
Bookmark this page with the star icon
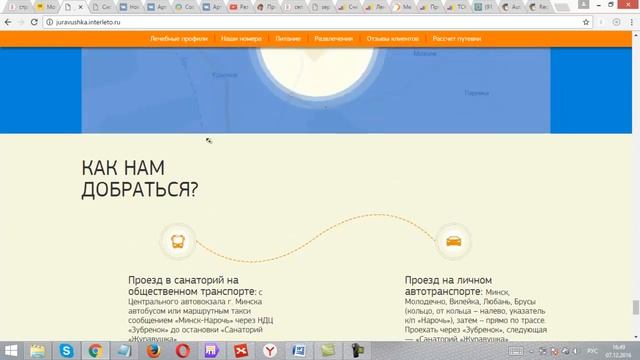click(586, 22)
